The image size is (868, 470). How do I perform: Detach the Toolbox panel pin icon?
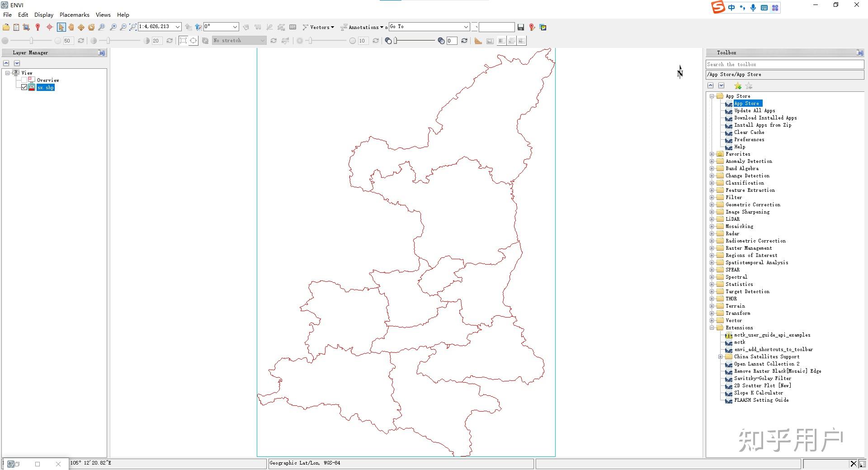[859, 53]
